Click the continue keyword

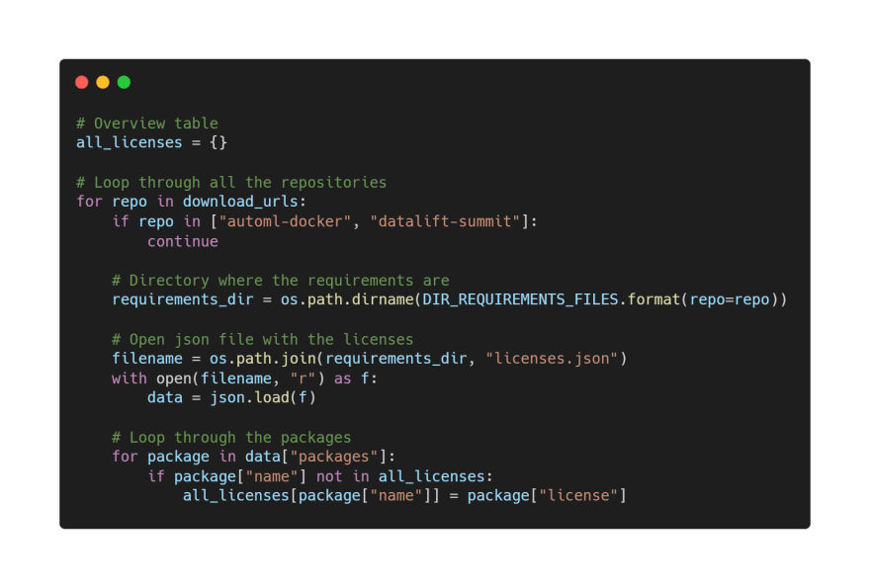[183, 241]
